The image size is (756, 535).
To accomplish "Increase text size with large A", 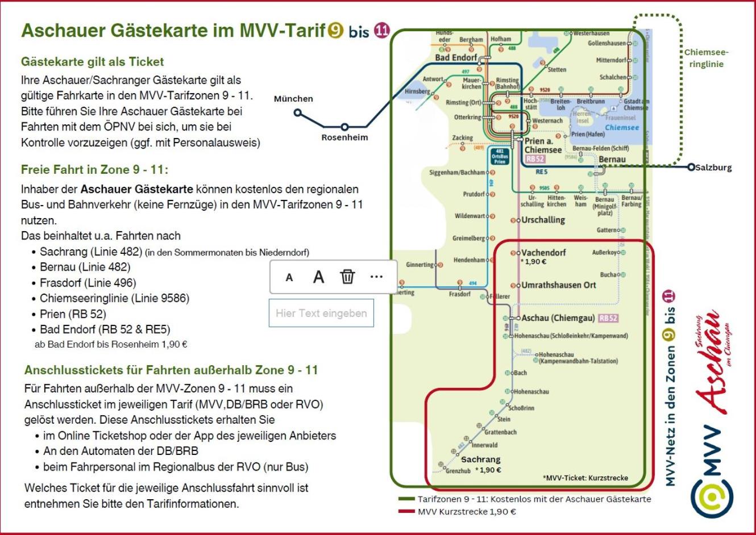I will point(318,277).
